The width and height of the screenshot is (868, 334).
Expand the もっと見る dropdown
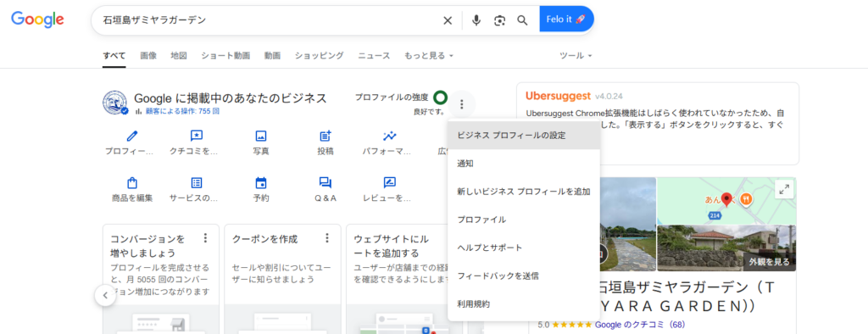[429, 55]
